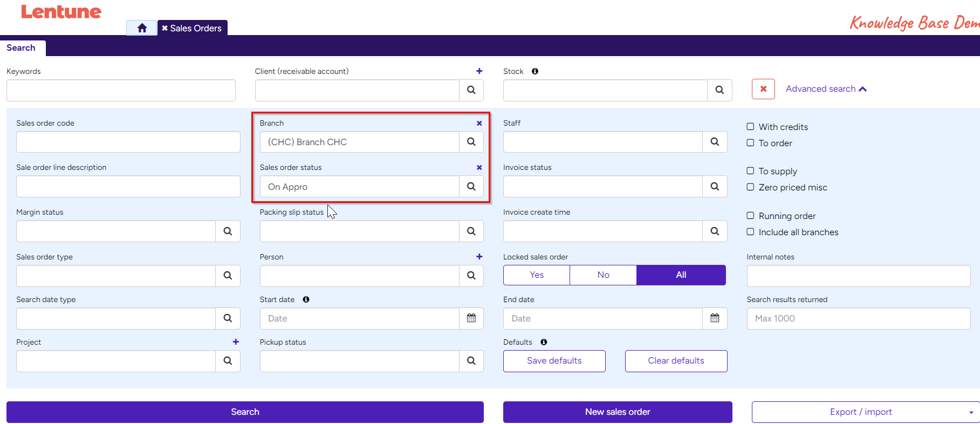Focus the Client receivable account field
The image size is (980, 424).
point(357,90)
